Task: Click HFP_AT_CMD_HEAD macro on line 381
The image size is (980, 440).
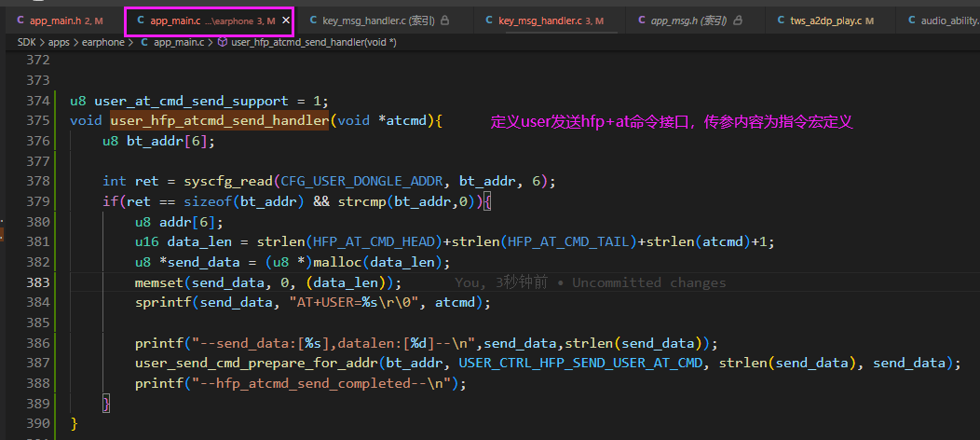Action: point(374,241)
